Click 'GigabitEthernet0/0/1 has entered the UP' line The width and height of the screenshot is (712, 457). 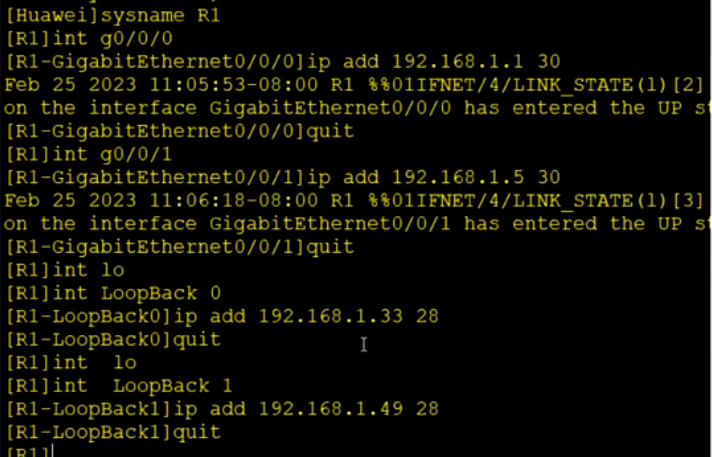pyautogui.click(x=356, y=224)
